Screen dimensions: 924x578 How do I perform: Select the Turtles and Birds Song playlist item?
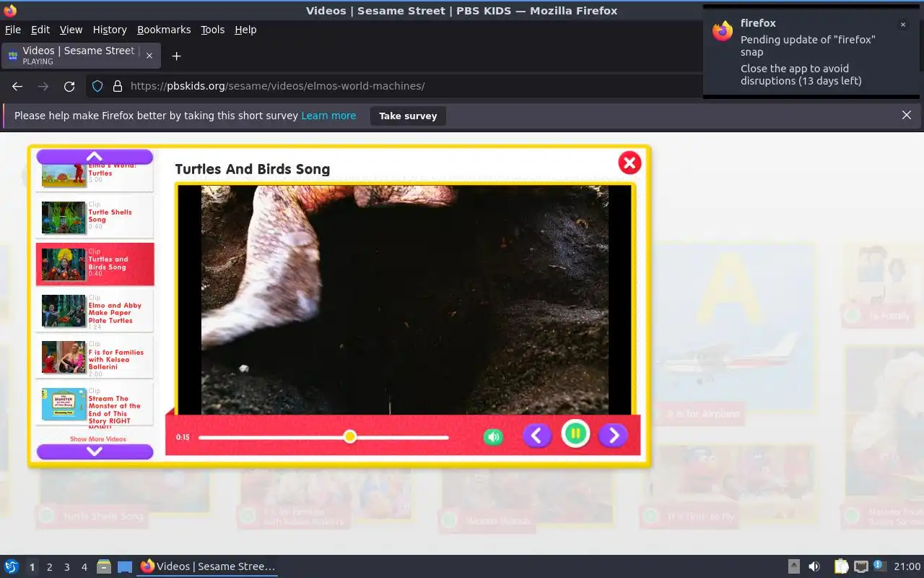(95, 264)
